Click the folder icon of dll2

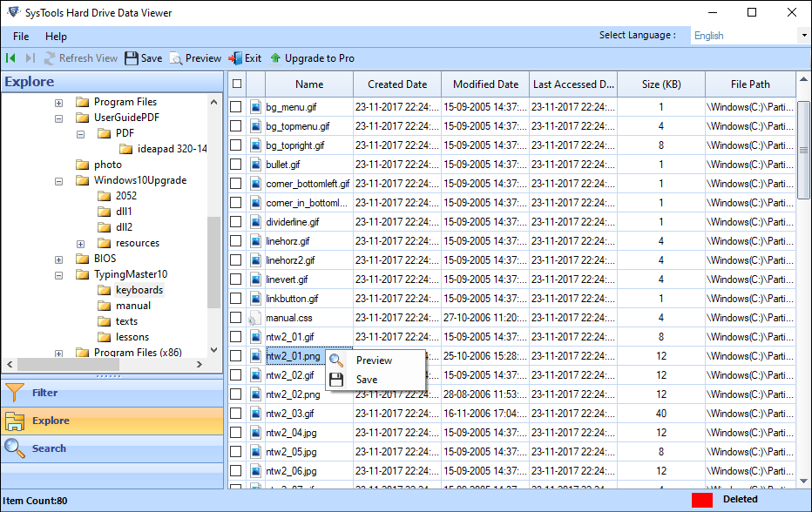tap(104, 227)
